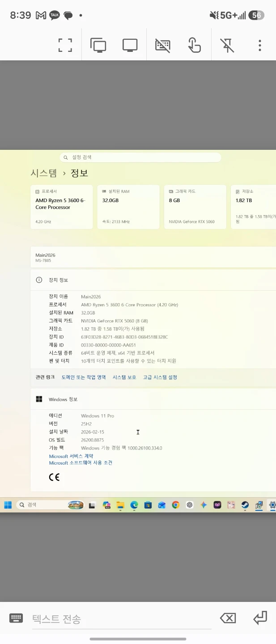Open the Windows Start button

[8, 505]
